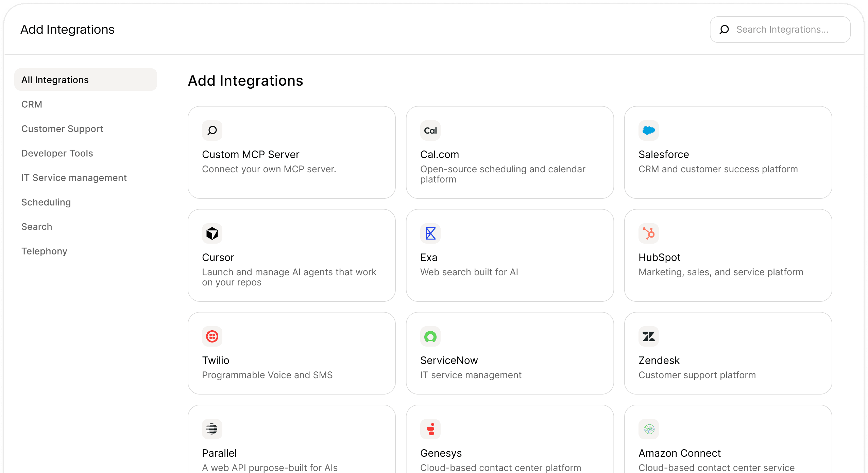Click the Salesforce cloud logo
The width and height of the screenshot is (868, 473).
pos(649,130)
